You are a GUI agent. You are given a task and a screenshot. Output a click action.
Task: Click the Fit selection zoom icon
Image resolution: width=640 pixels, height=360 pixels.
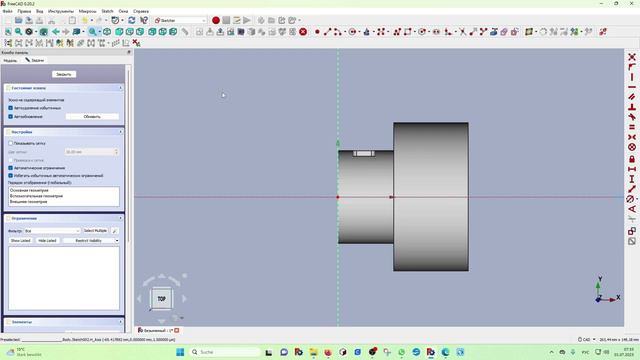[18, 31]
